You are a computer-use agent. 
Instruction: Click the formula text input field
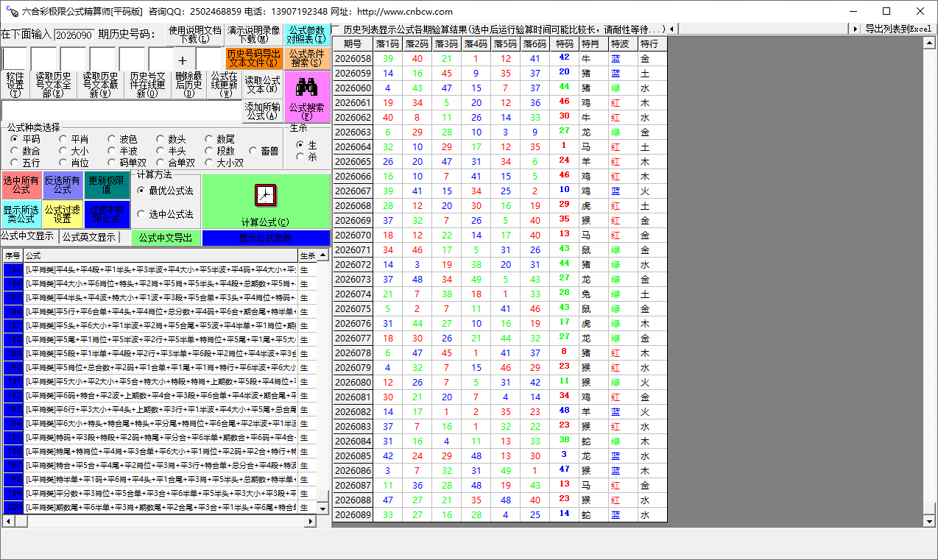pyautogui.click(x=121, y=111)
